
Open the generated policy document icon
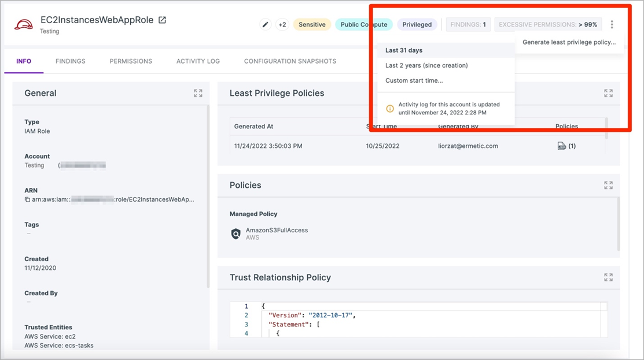pyautogui.click(x=561, y=146)
